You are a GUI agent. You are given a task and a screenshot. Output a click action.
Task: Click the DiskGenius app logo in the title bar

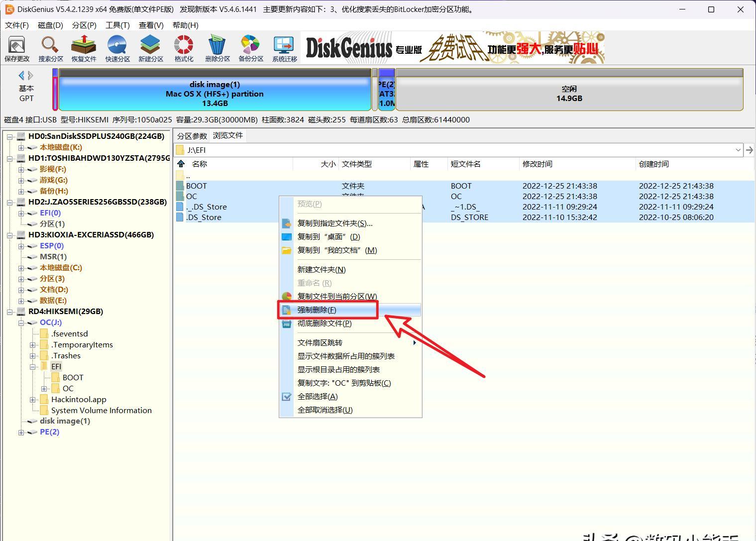click(9, 9)
